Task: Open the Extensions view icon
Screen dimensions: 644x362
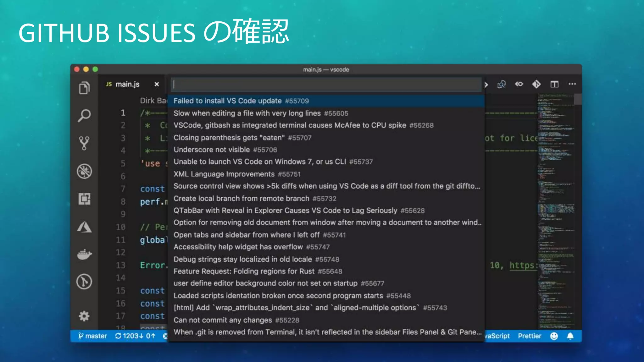Action: pos(84,199)
